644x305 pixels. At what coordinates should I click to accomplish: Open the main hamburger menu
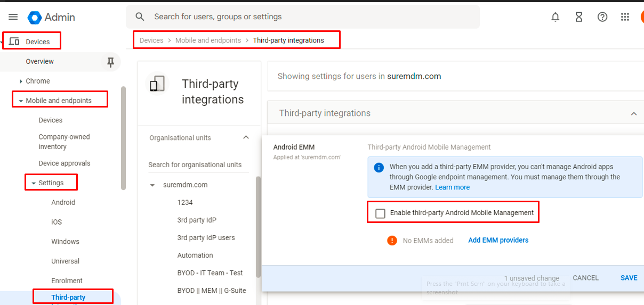[13, 17]
